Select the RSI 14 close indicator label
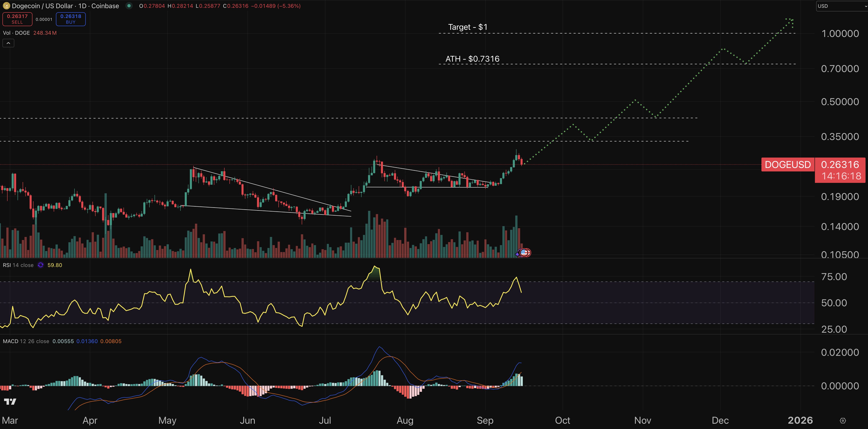This screenshot has width=868, height=429. (x=18, y=265)
